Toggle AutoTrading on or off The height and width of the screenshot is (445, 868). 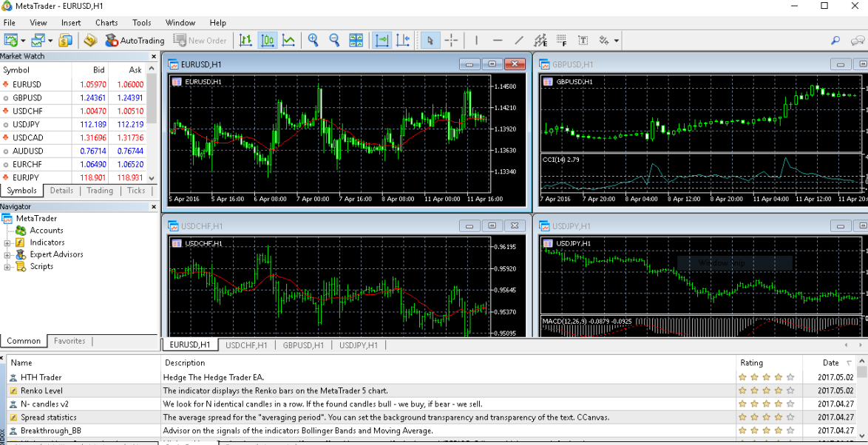click(x=135, y=41)
